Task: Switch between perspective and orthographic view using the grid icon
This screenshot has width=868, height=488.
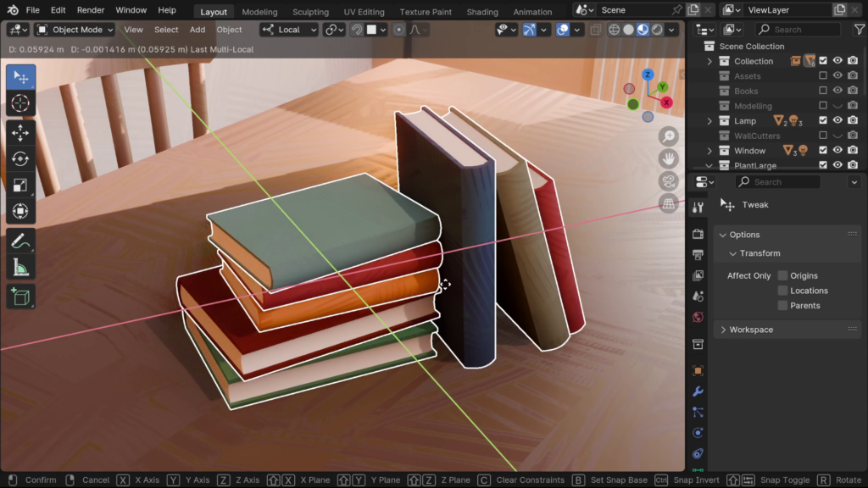Action: tap(669, 203)
